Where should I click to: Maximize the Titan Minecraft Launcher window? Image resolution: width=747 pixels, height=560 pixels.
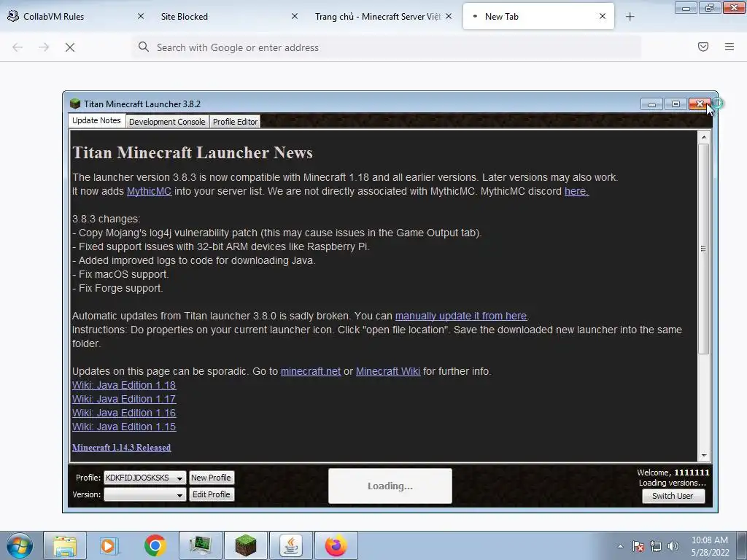click(676, 104)
